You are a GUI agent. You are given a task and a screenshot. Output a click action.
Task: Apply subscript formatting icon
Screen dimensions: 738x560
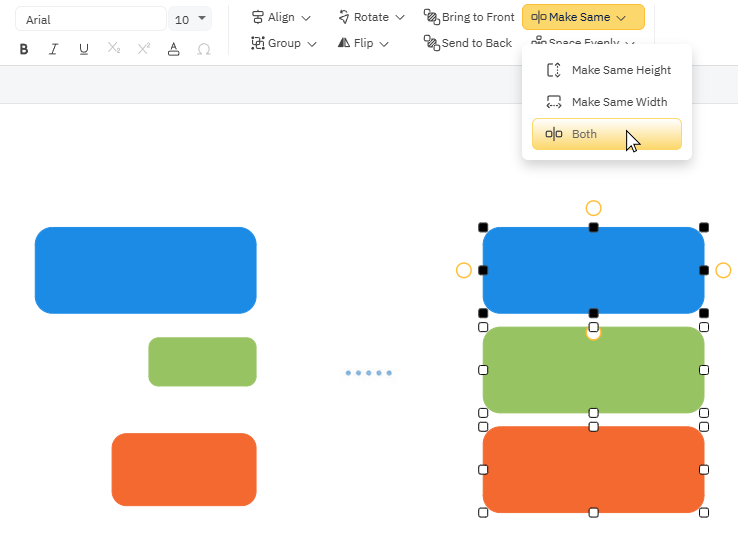tap(114, 49)
